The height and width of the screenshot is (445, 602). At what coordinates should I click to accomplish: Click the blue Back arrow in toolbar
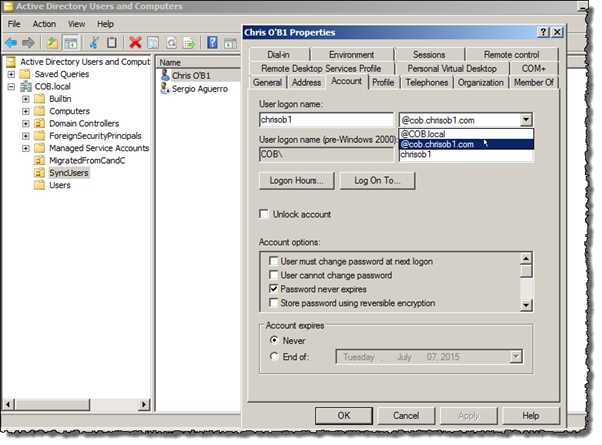[11, 43]
